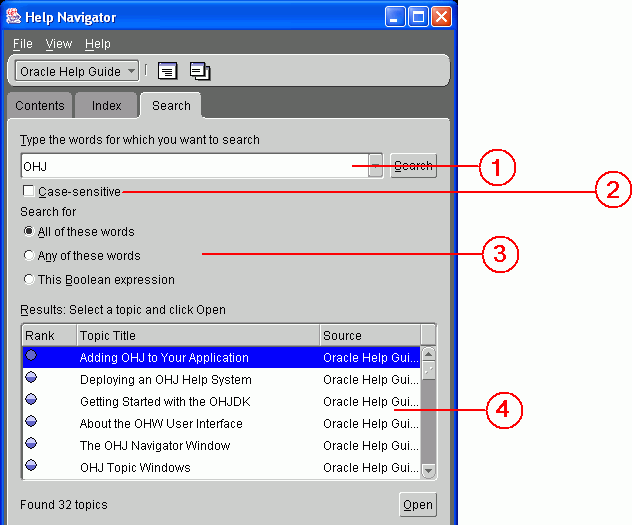This screenshot has width=632, height=525.
Task: Click the results list scroll down arrow
Action: (x=428, y=470)
